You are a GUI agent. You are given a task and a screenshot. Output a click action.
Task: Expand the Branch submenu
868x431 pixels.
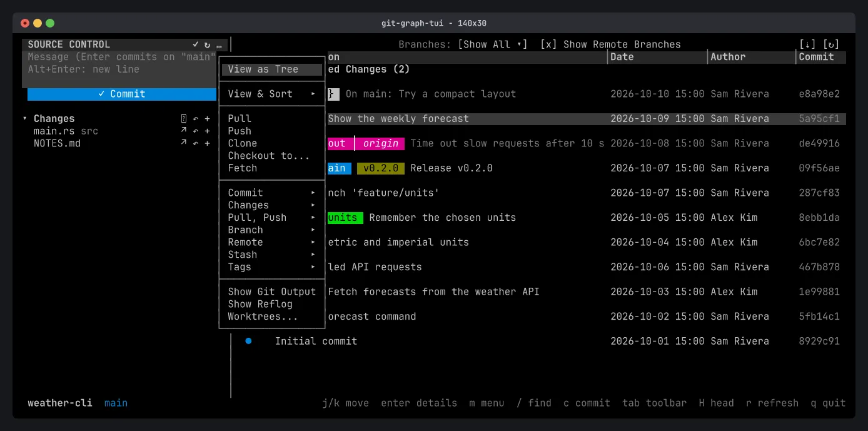tap(272, 230)
